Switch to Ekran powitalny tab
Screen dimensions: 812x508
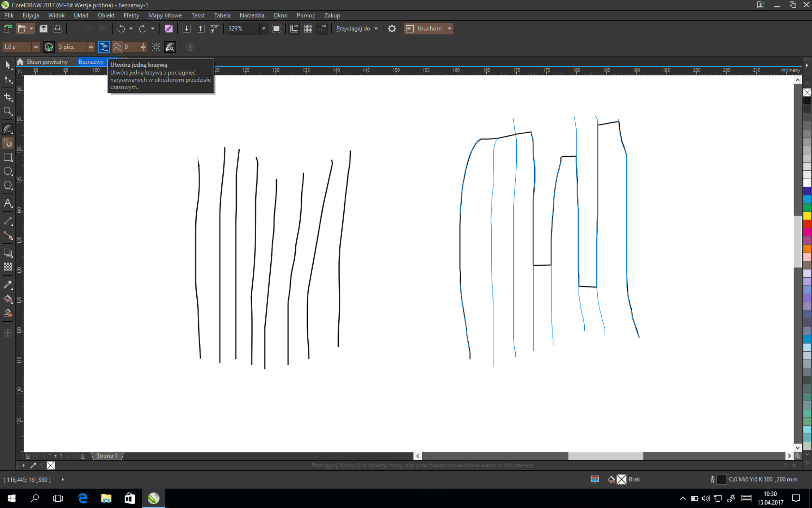(47, 62)
